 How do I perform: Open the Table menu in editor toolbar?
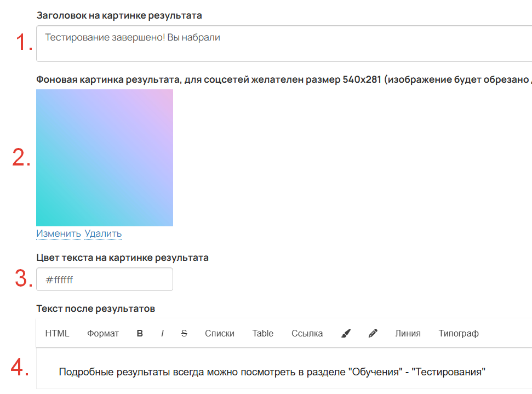(x=262, y=333)
